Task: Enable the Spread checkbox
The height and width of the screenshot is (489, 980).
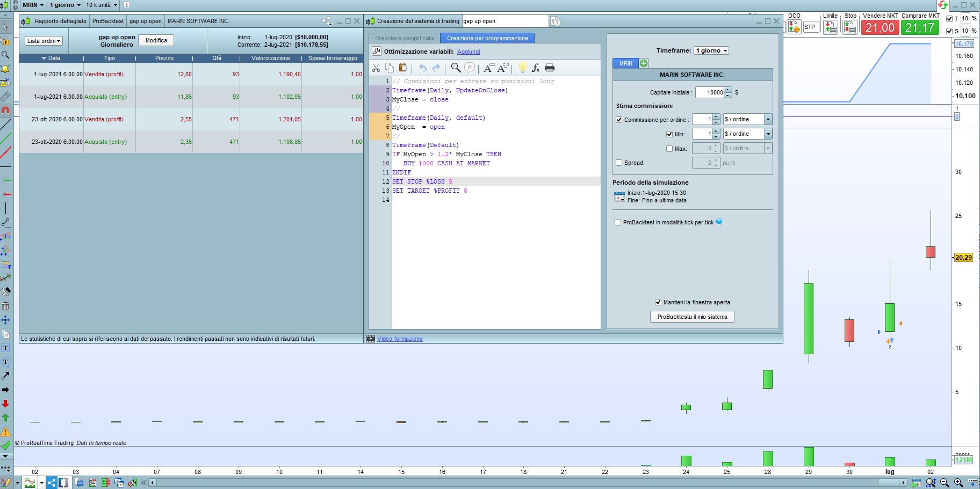Action: coord(619,163)
